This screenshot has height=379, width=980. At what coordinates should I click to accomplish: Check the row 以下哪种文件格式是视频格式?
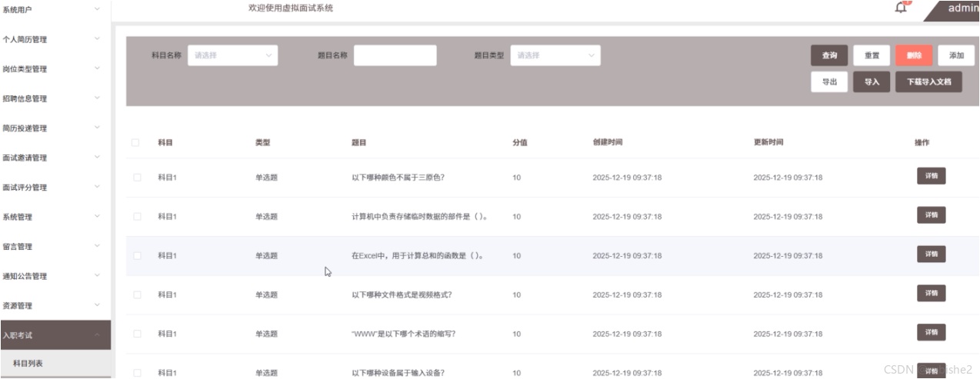pyautogui.click(x=137, y=294)
